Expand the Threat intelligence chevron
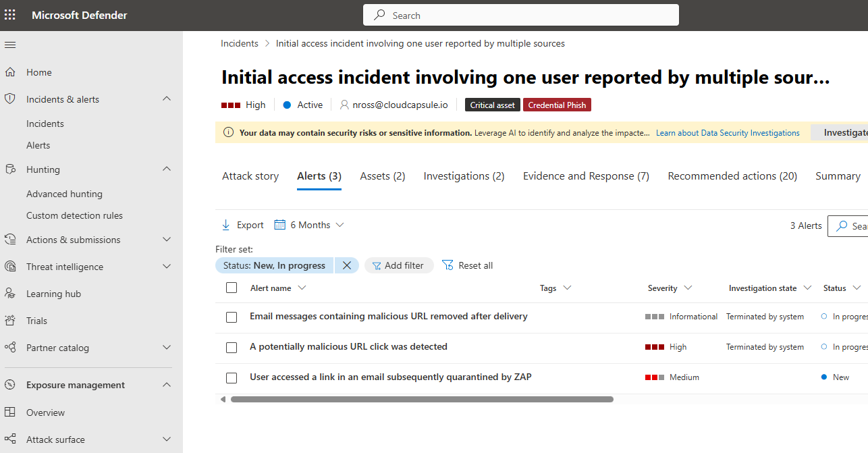 [167, 267]
